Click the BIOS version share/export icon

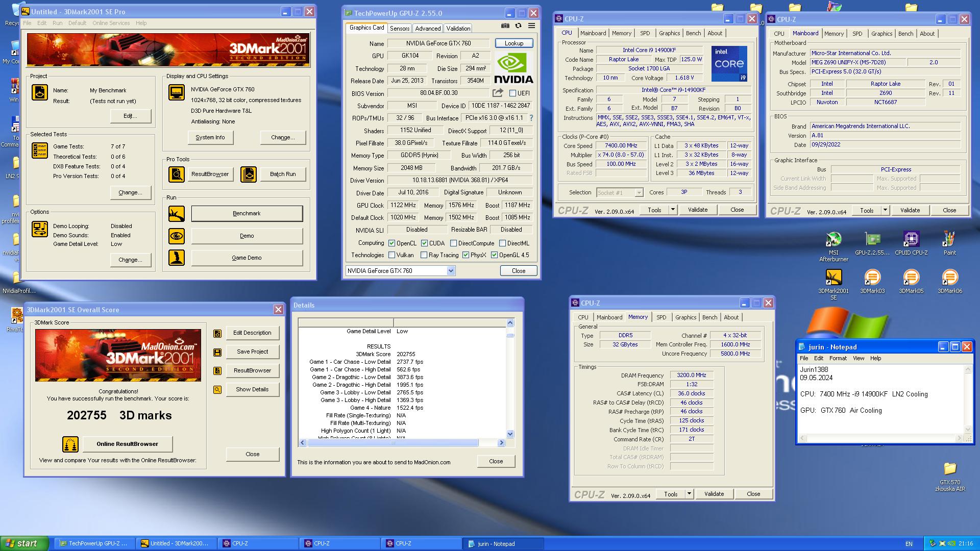[x=498, y=93]
